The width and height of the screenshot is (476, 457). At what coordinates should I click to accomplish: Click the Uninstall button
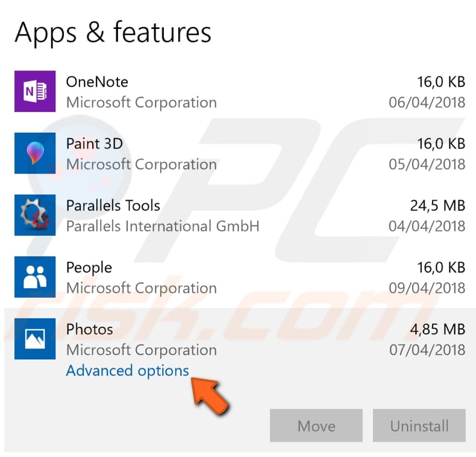coord(419,426)
